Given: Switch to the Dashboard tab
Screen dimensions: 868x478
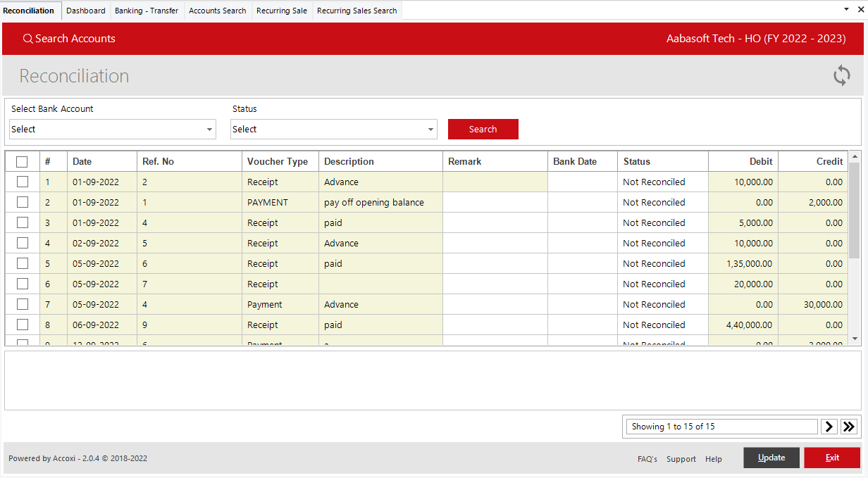Looking at the screenshot, I should pyautogui.click(x=86, y=11).
